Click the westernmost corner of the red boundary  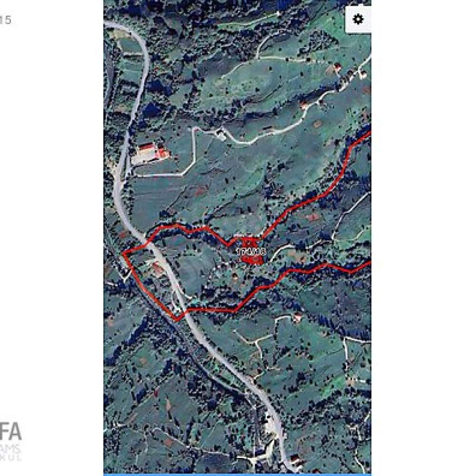123,253
